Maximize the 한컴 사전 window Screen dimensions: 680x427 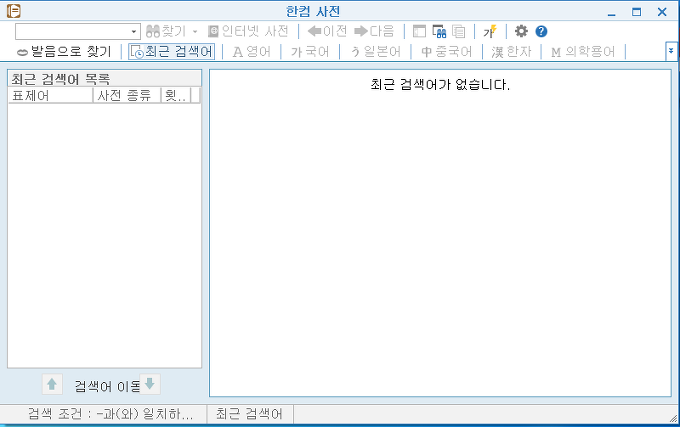point(636,12)
